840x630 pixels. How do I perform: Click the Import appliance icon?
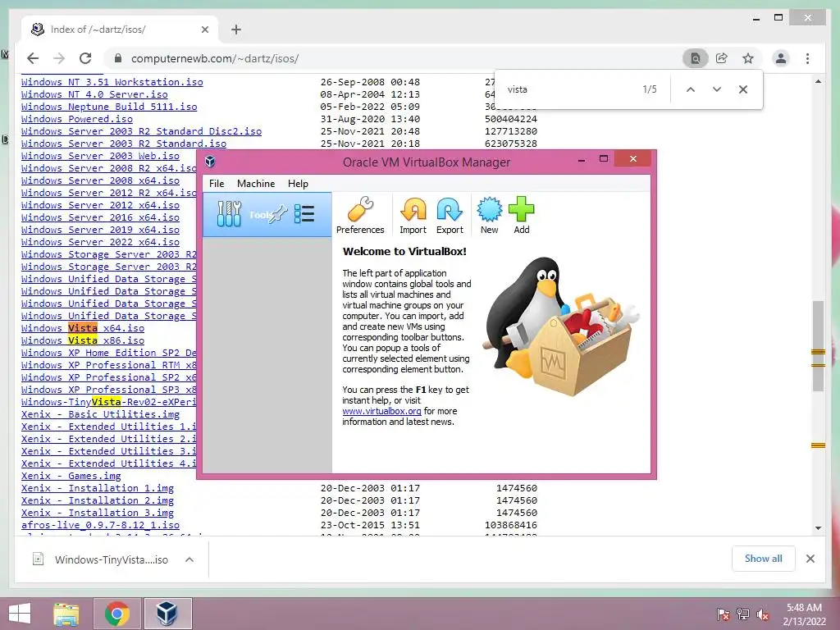click(413, 209)
